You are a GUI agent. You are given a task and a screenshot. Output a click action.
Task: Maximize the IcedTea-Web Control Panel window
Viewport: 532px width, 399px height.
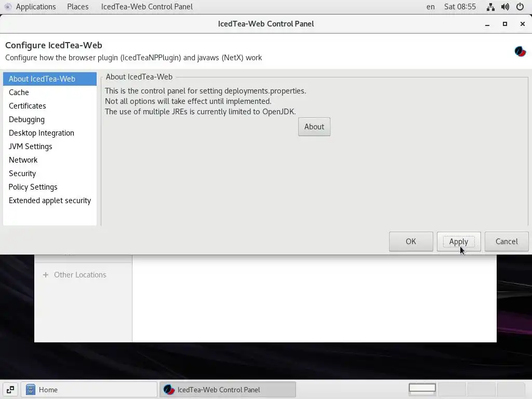[505, 24]
